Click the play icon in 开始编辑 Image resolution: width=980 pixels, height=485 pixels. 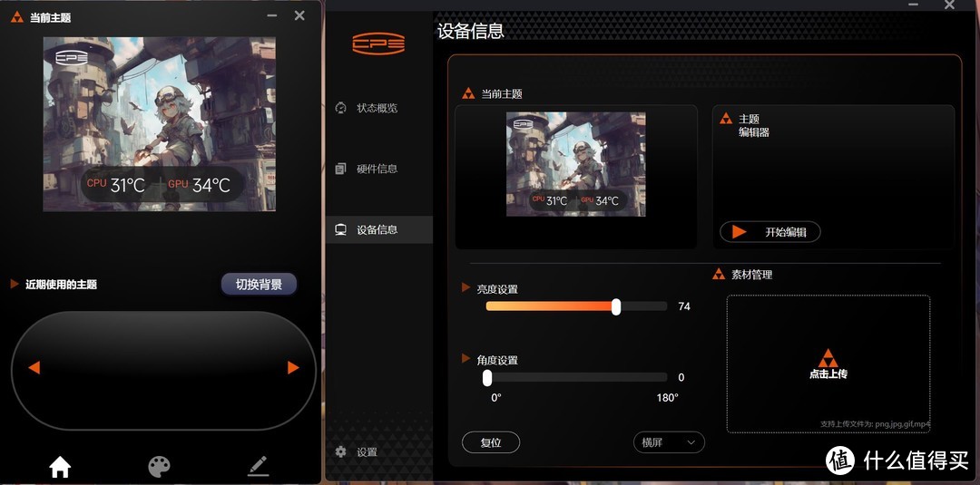tap(740, 232)
